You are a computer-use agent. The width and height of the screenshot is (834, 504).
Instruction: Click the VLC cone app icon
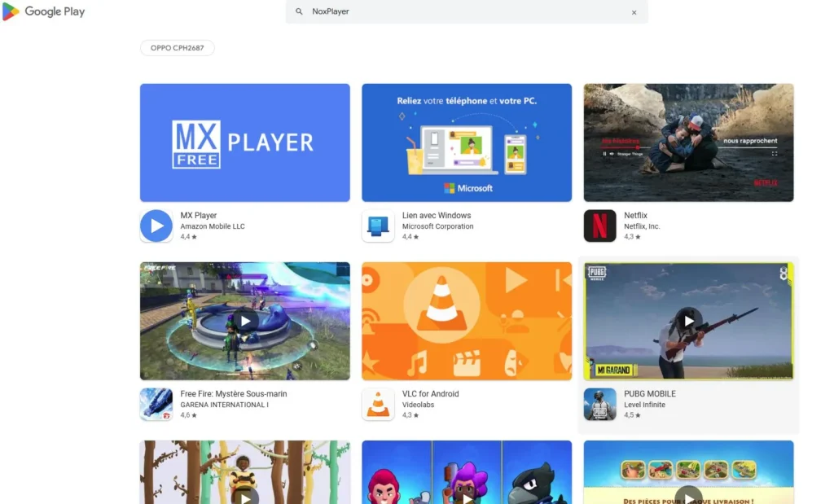click(x=378, y=405)
